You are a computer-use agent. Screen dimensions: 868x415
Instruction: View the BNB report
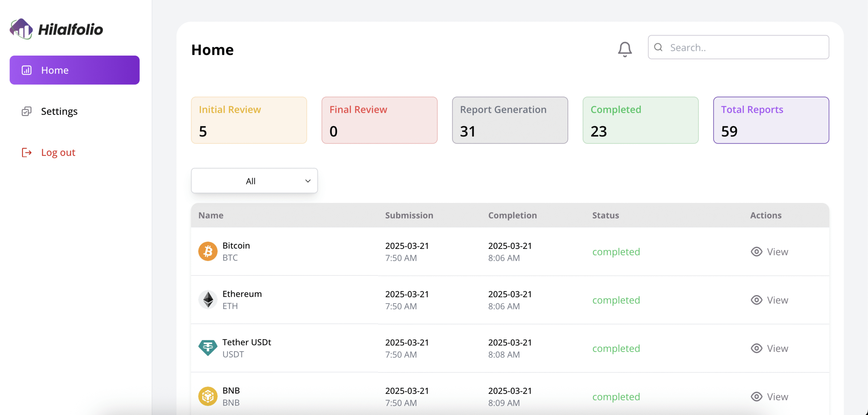(769, 397)
